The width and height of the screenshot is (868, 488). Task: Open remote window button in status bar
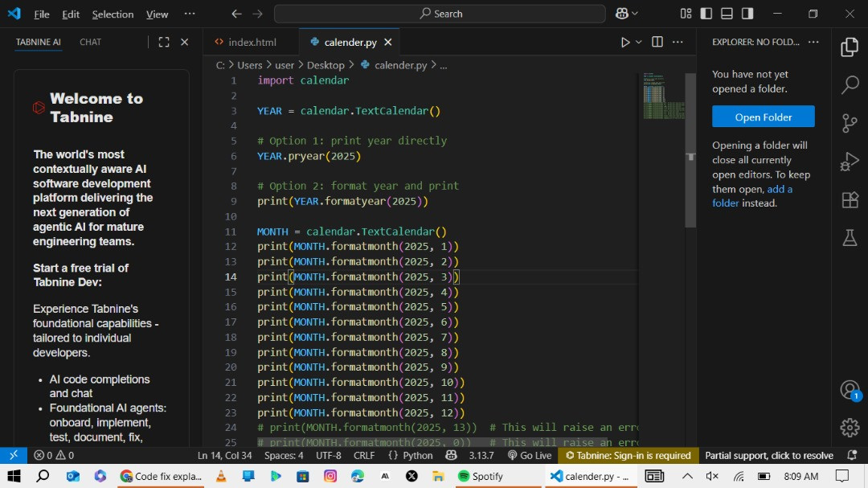(14, 455)
